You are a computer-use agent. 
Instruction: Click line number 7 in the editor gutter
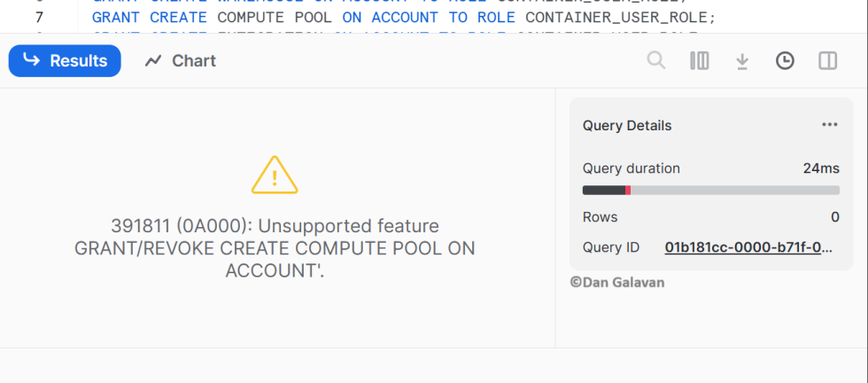[x=39, y=18]
